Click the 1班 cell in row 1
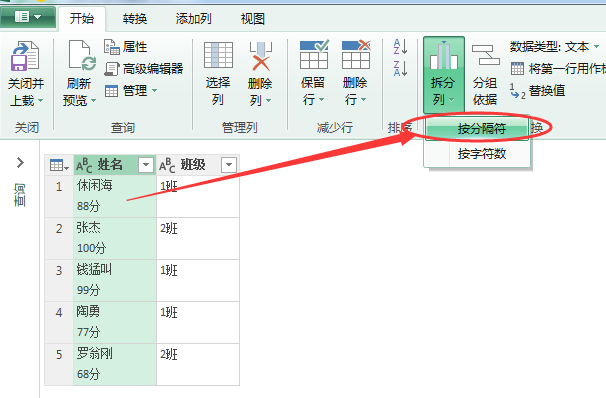 [198, 196]
